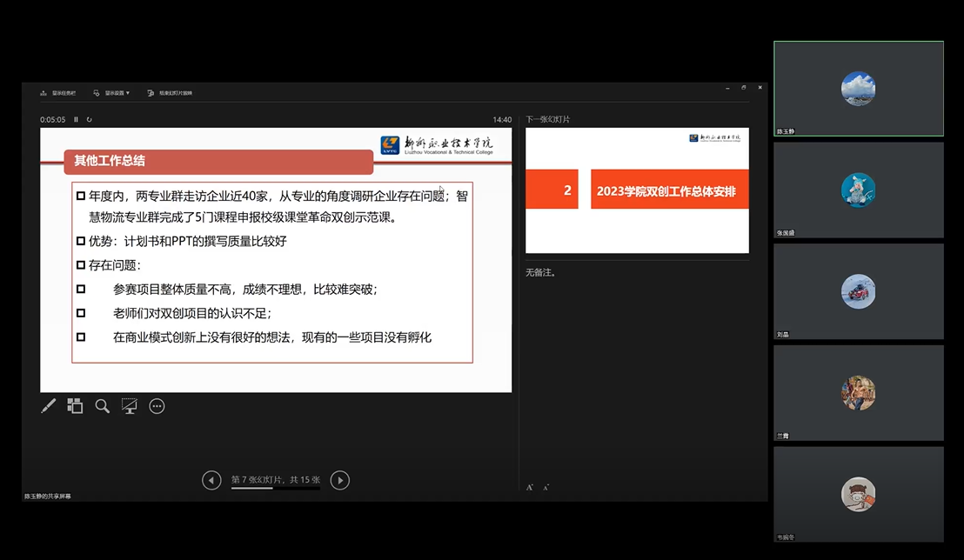
Task: Increase the notes text size
Action: tap(530, 488)
